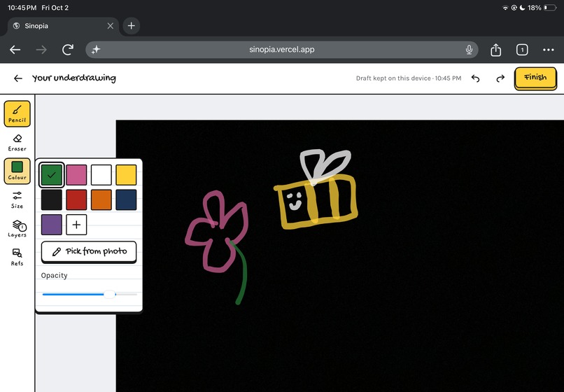The height and width of the screenshot is (392, 564).
Task: Click the Your underdrawing title
Action: [x=74, y=78]
